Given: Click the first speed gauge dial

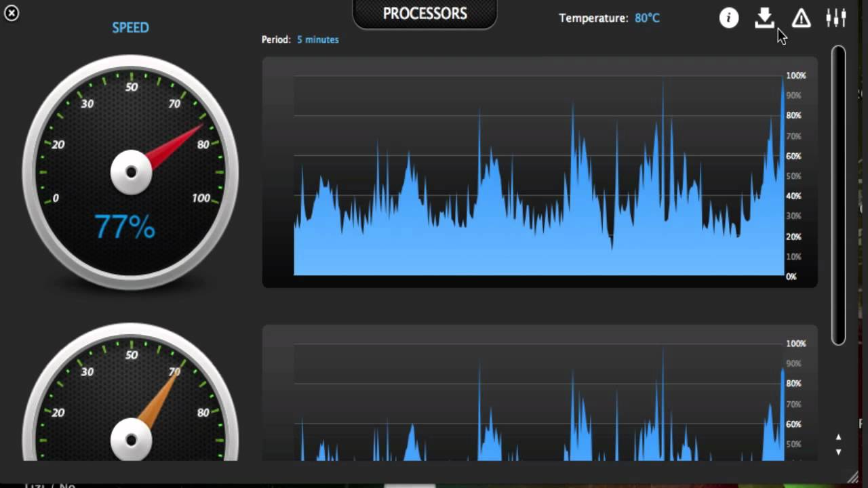Looking at the screenshot, I should point(130,172).
